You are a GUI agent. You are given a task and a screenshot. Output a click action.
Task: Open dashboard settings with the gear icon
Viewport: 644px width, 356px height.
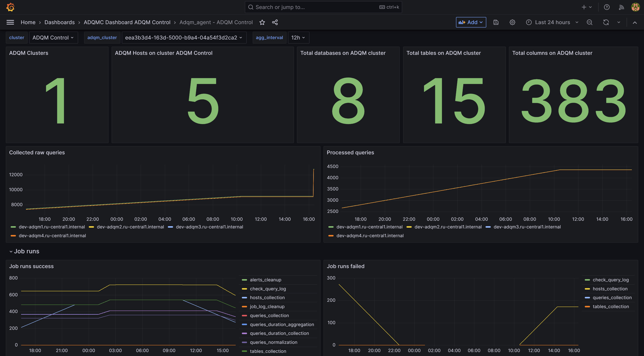pos(512,22)
